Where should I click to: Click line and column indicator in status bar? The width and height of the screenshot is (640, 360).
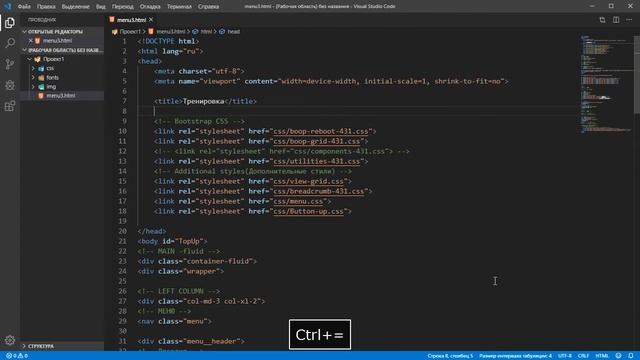click(x=450, y=356)
